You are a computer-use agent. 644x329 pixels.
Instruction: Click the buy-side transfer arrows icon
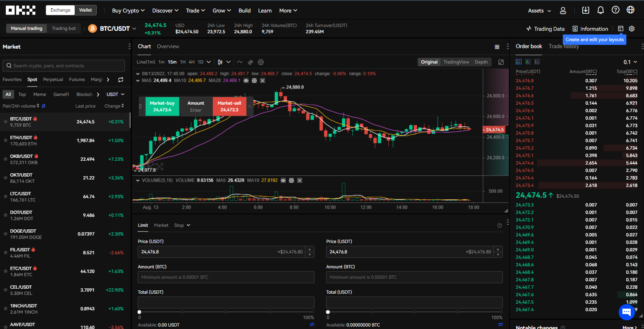pyautogui.click(x=312, y=324)
